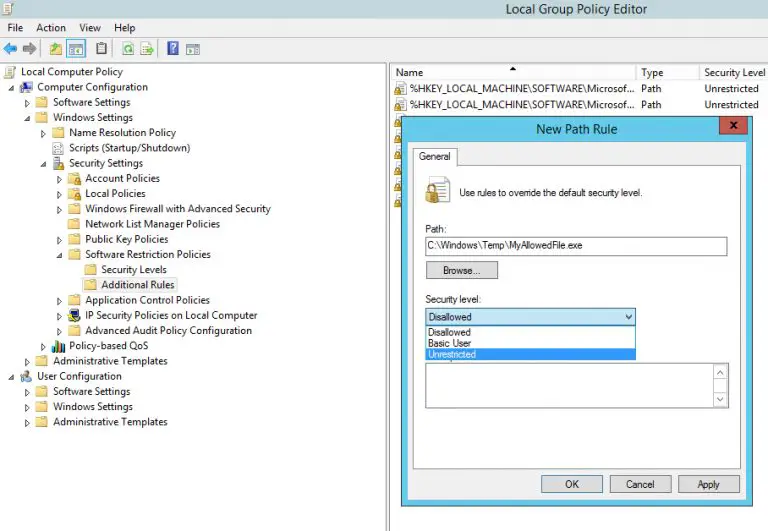This screenshot has width=768, height=531.
Task: Click the Properties clipboard toolbar icon
Action: pos(101,48)
